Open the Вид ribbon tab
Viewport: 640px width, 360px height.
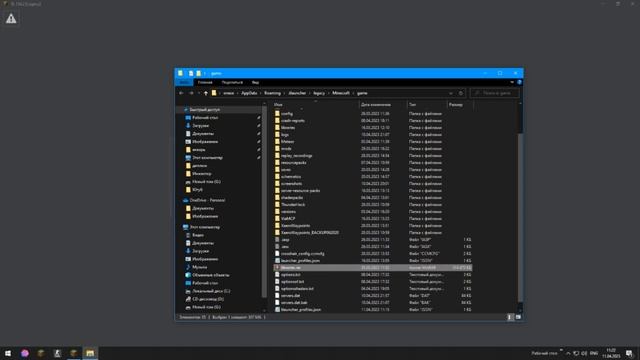[x=256, y=82]
